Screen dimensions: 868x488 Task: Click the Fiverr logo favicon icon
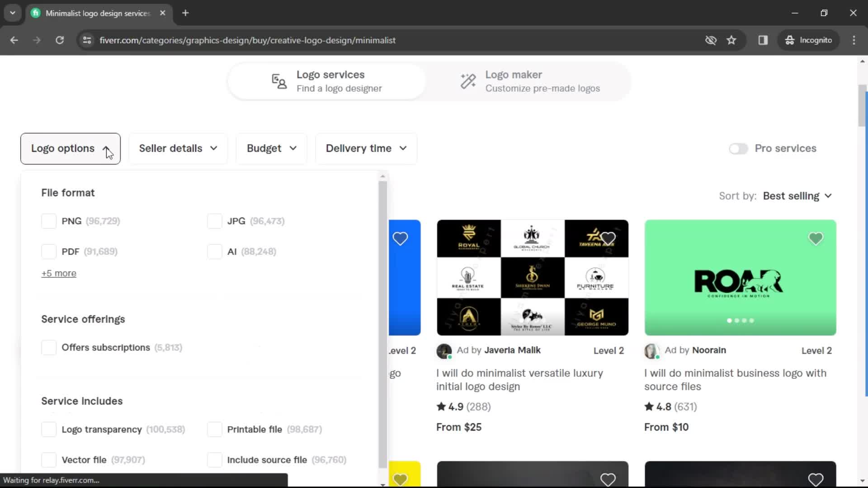point(36,13)
